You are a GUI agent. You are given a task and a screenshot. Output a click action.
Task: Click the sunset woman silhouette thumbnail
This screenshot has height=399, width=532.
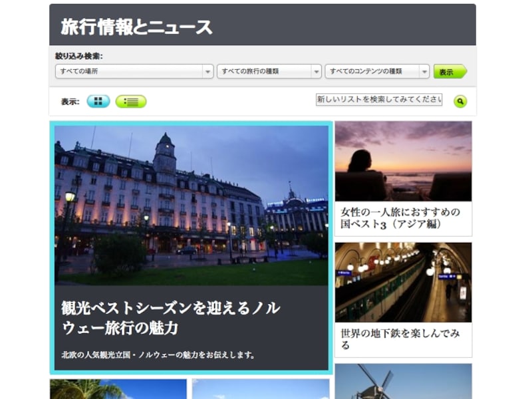pyautogui.click(x=404, y=161)
